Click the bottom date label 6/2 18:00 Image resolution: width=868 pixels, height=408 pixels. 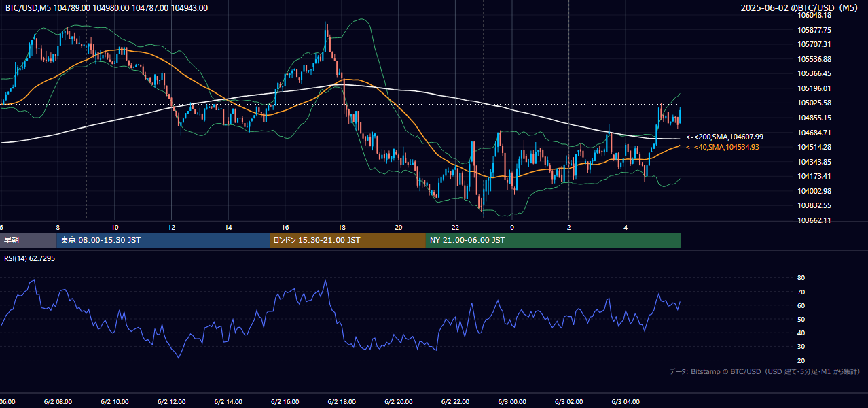click(342, 402)
